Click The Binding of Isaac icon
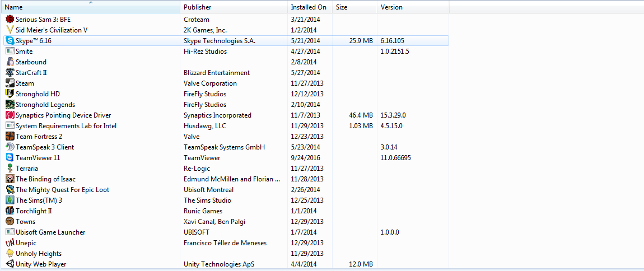This screenshot has height=271, width=644. (10, 179)
